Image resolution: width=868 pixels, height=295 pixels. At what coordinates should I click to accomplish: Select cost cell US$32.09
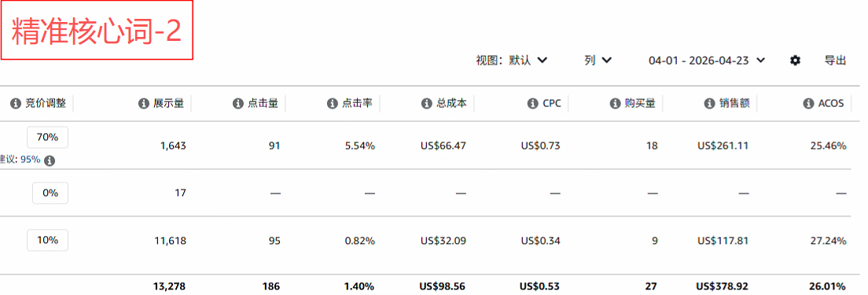pos(443,241)
